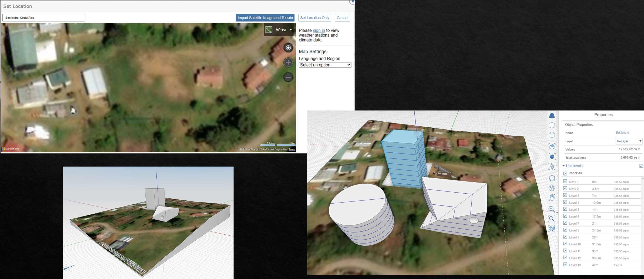Image resolution: width=644 pixels, height=279 pixels.
Task: Click the 17,5m height of Level 6
Action: (597, 216)
